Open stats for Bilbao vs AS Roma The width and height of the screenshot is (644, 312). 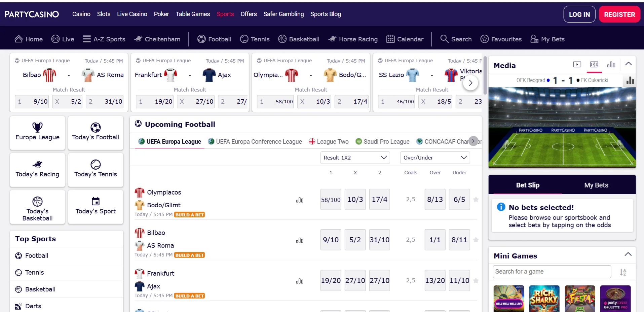300,240
